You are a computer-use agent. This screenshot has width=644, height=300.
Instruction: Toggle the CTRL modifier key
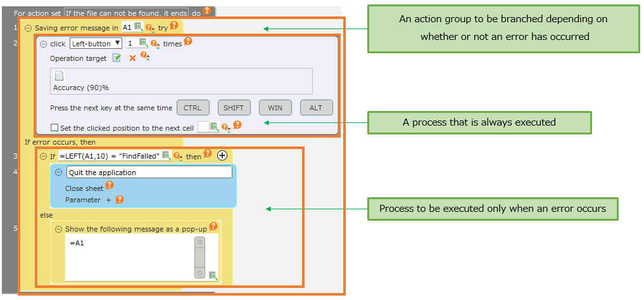click(193, 108)
